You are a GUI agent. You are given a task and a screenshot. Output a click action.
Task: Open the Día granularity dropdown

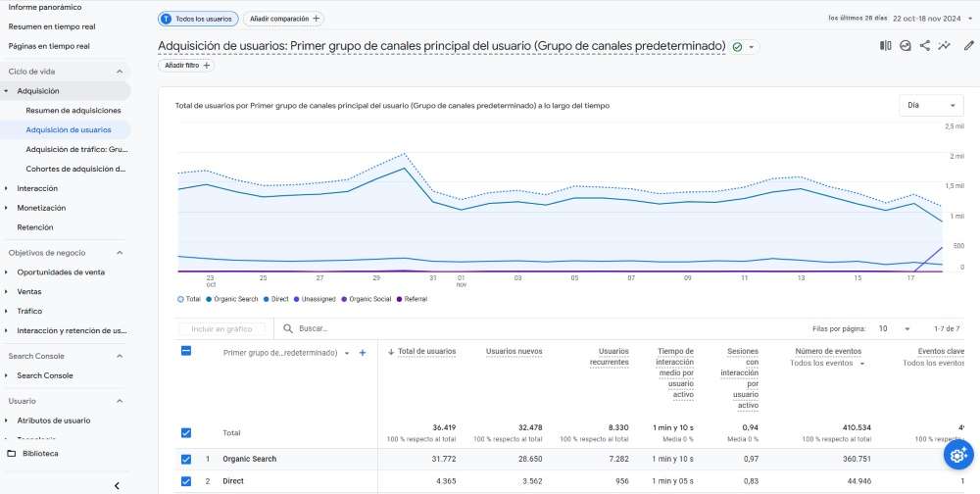(931, 106)
